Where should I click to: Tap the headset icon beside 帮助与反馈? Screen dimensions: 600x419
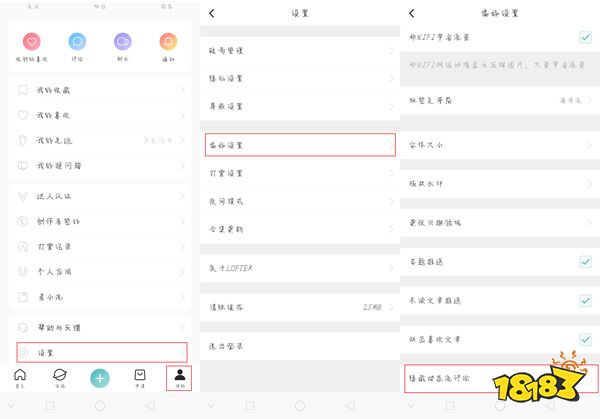point(23,328)
